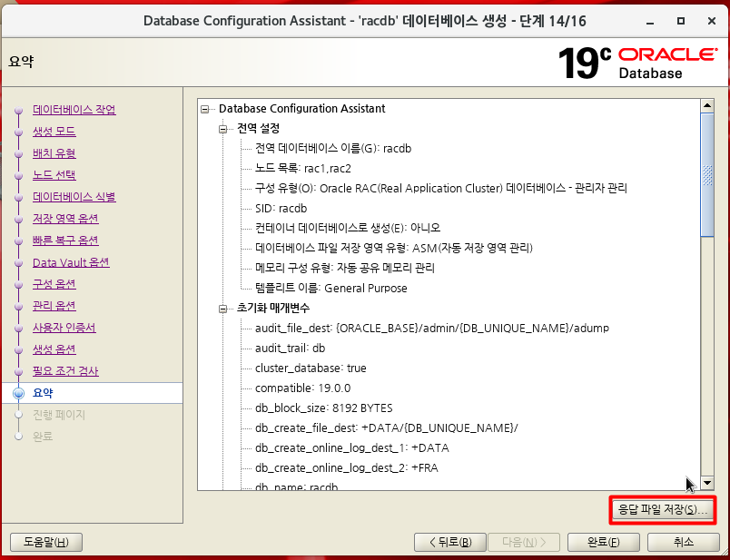Select the 데이터베이스 파일 저장 영역 유형 row

pyautogui.click(x=394, y=248)
